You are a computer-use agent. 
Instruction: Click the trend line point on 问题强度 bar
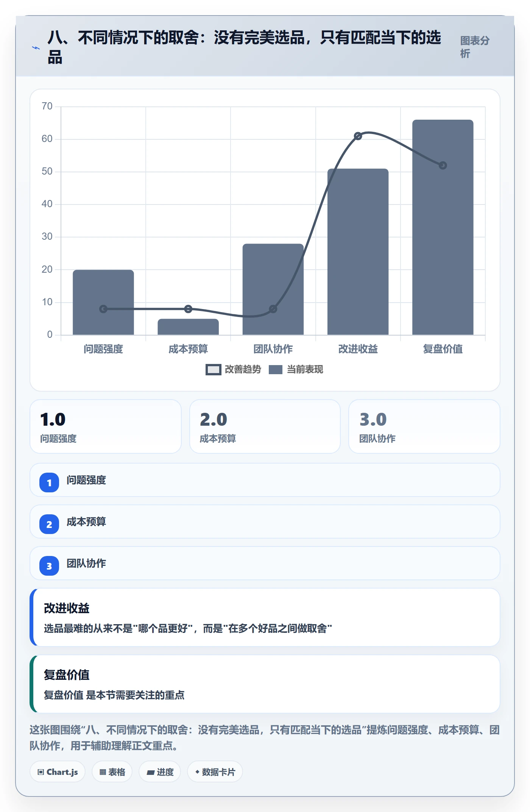103,309
